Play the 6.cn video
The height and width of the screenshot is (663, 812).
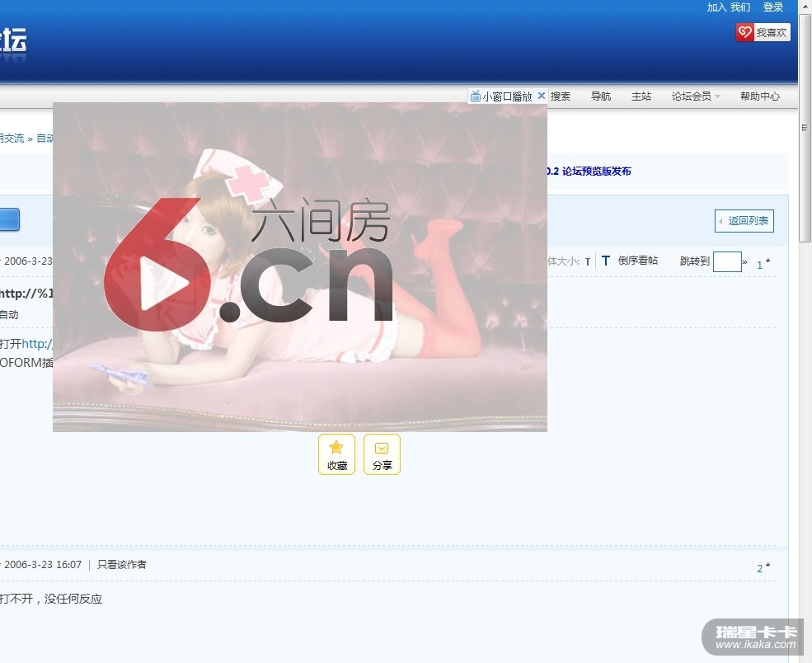(x=164, y=284)
